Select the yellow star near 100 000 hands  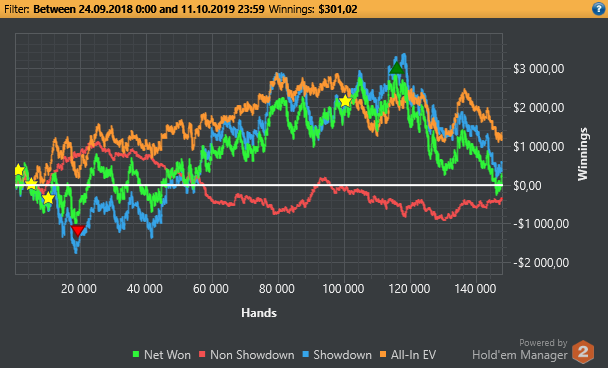click(x=345, y=101)
